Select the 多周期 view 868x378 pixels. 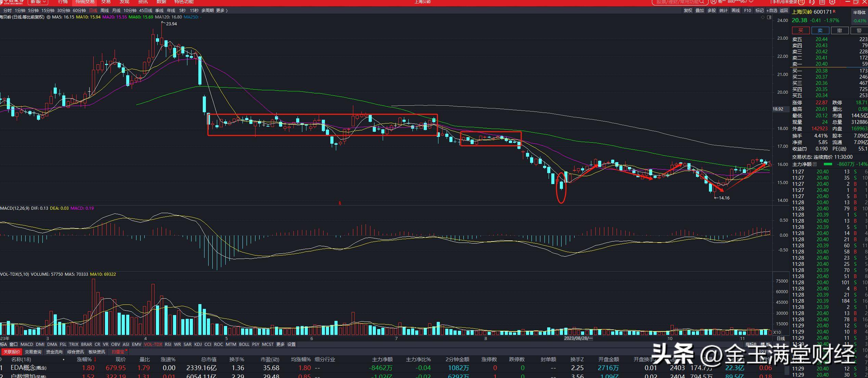point(207,11)
